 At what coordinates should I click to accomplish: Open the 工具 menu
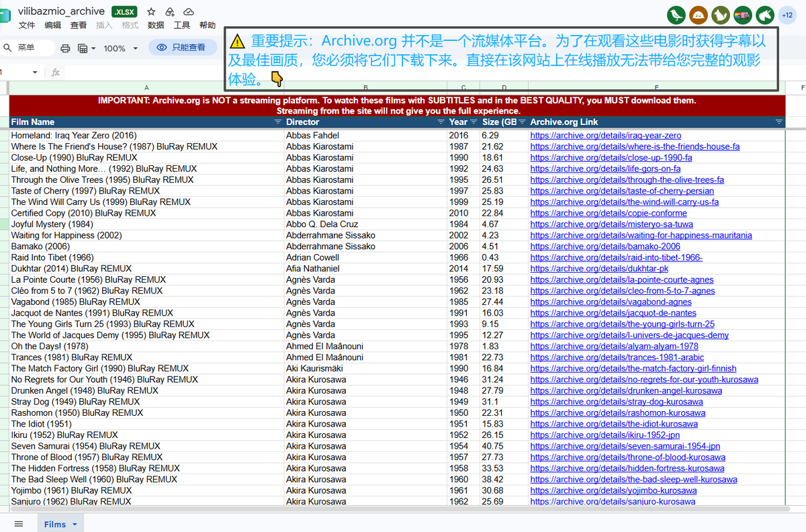click(x=182, y=26)
